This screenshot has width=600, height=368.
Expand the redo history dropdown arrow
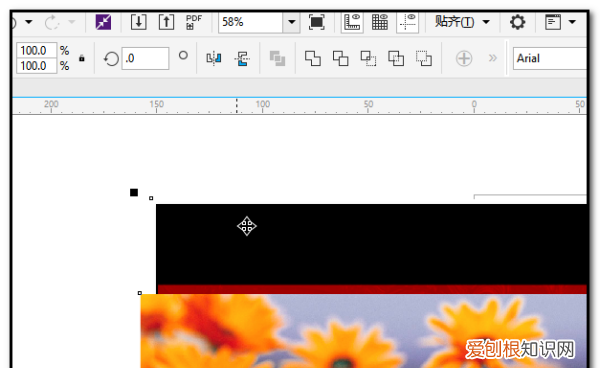(x=72, y=22)
